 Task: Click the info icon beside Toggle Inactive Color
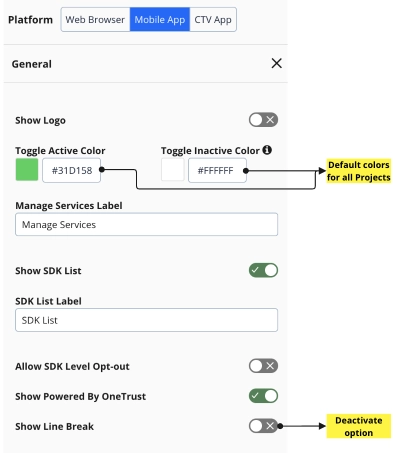[267, 150]
